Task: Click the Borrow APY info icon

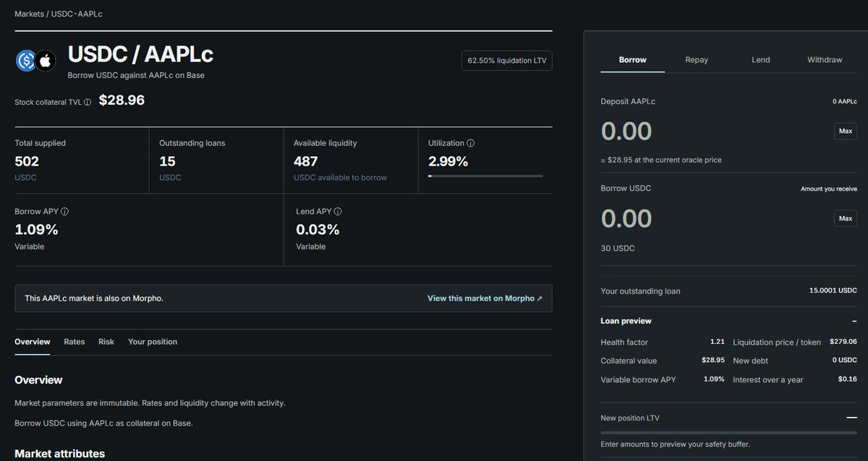Action: click(64, 212)
